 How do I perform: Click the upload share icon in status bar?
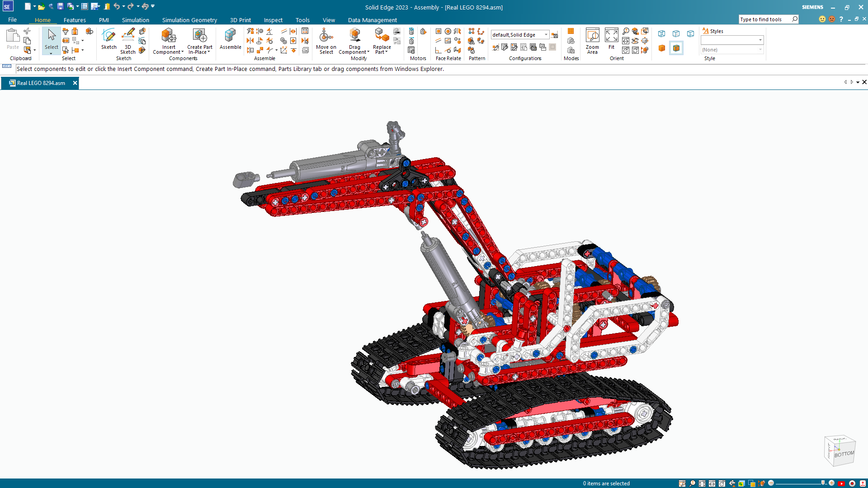coord(863,483)
